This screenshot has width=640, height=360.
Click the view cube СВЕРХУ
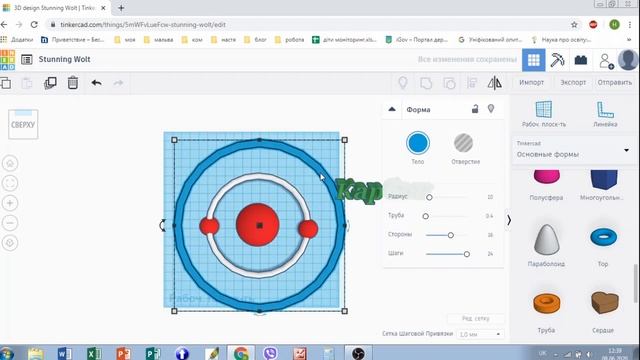point(23,124)
